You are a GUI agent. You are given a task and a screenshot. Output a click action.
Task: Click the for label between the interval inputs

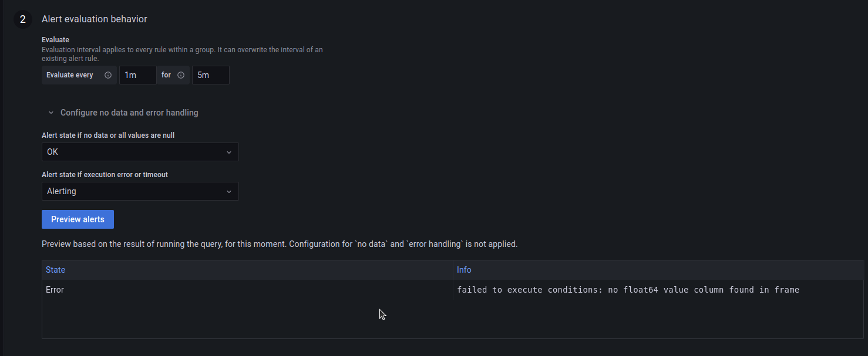tap(166, 75)
